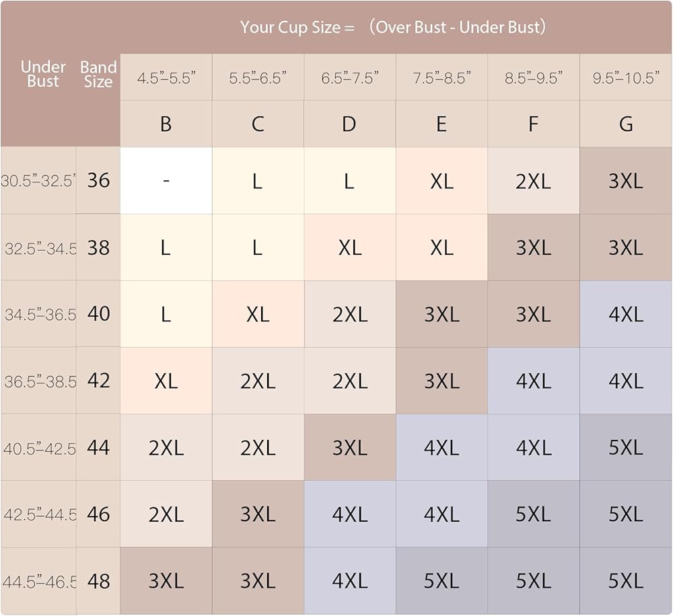Click the "Band Size" column header
The image size is (673, 616).
point(98,74)
